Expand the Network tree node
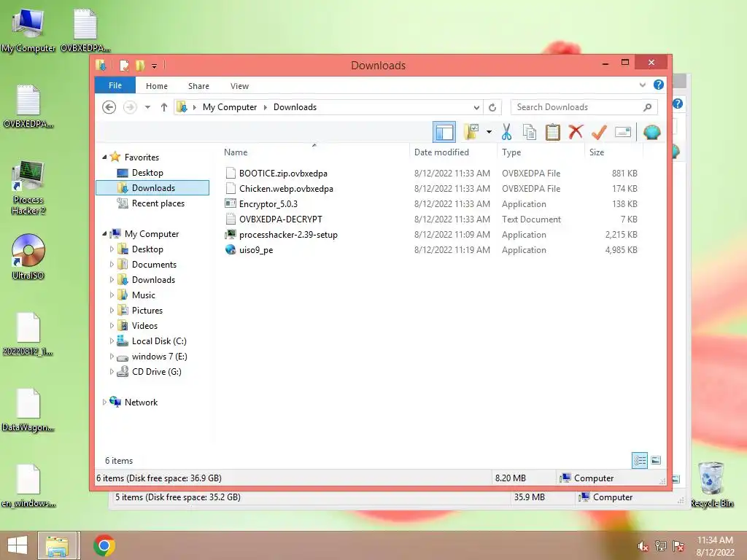 (x=104, y=402)
